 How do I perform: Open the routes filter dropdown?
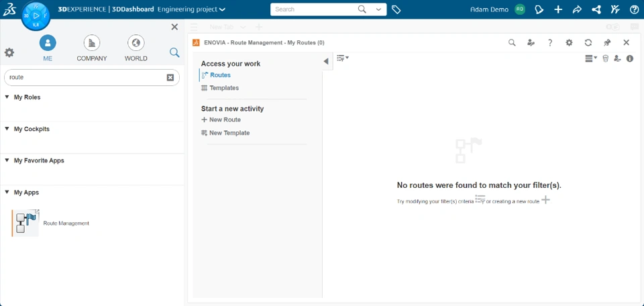[342, 58]
